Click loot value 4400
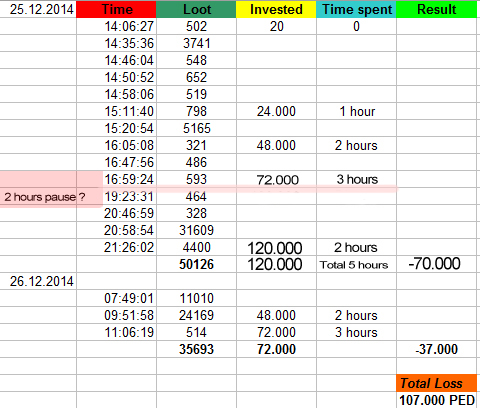The width and height of the screenshot is (480, 408). [197, 247]
